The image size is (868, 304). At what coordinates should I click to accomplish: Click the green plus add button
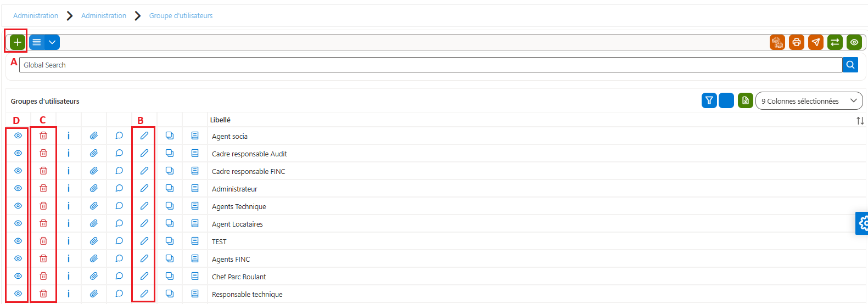pyautogui.click(x=18, y=42)
